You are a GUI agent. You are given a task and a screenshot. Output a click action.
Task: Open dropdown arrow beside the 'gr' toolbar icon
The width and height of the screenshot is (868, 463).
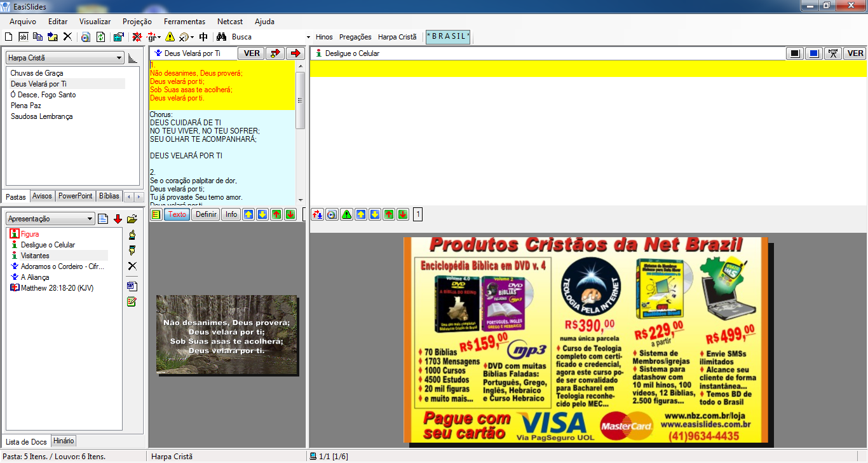159,37
